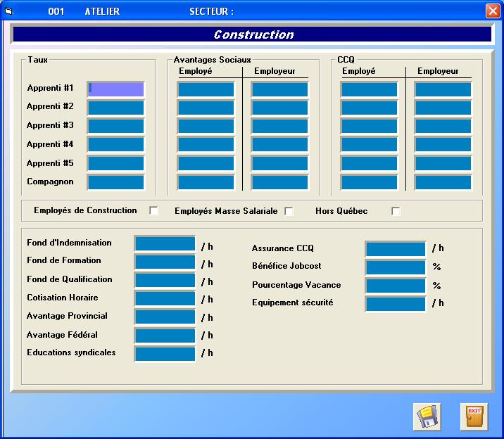Click the Pourcentage Vacance field

(x=396, y=286)
